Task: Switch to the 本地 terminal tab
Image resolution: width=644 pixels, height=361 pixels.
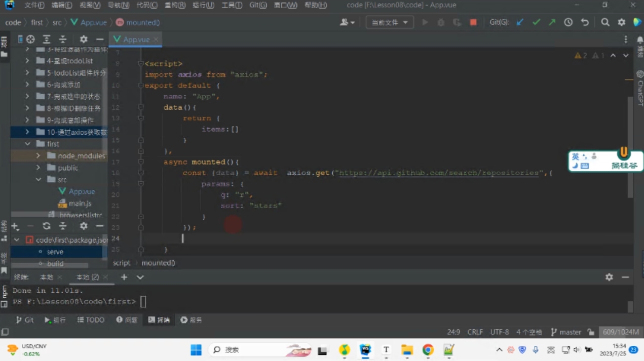Action: click(x=47, y=277)
